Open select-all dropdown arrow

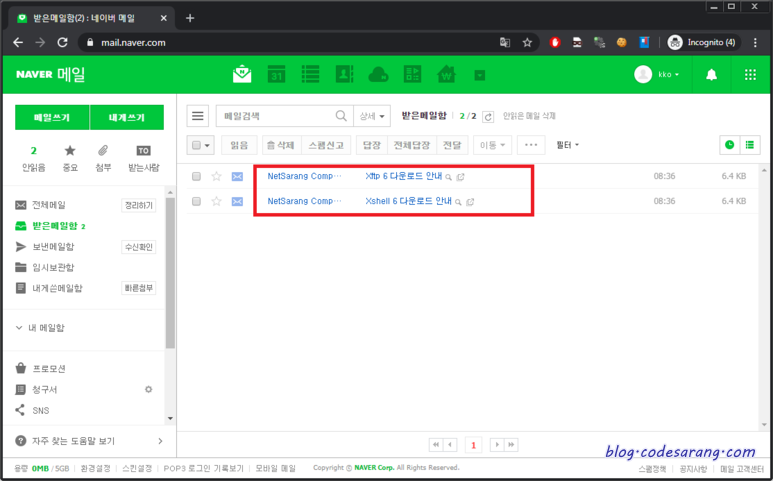pos(207,145)
